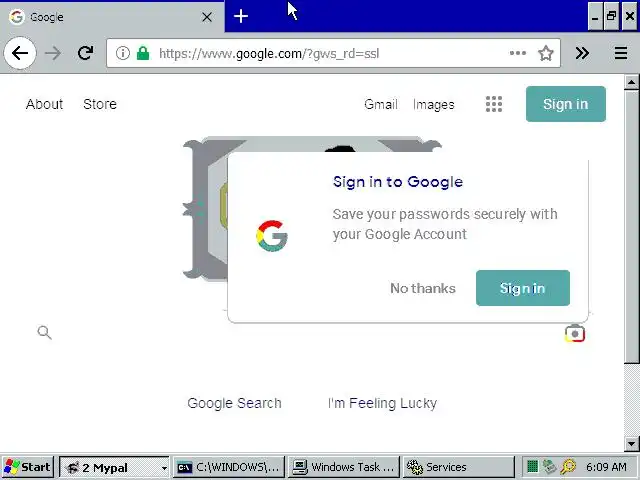This screenshot has width=640, height=480.
Task: Click the Google favicon on the tab
Action: [x=17, y=17]
